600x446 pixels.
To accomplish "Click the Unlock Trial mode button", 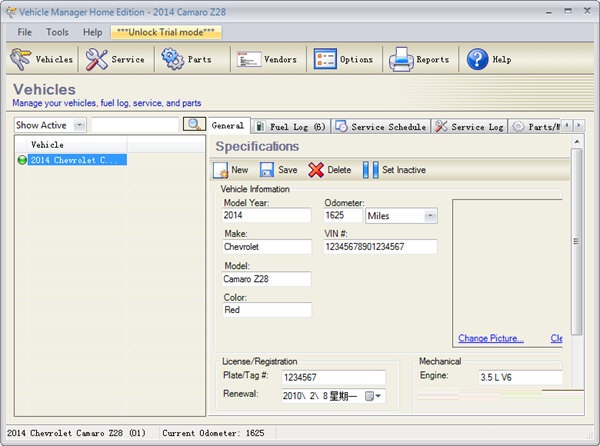I will click(x=167, y=32).
